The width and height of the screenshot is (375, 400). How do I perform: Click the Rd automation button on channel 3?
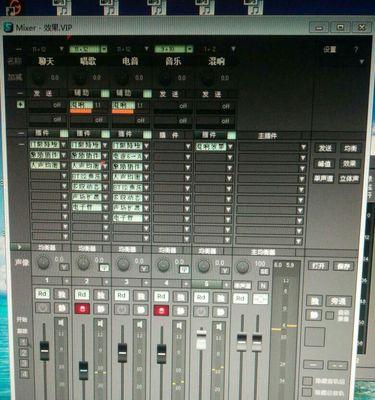coord(122,295)
